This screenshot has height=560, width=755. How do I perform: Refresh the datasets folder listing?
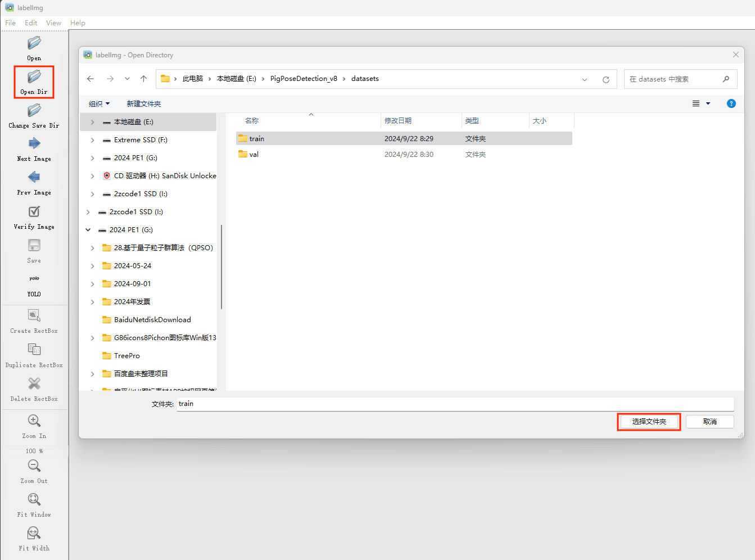tap(605, 79)
